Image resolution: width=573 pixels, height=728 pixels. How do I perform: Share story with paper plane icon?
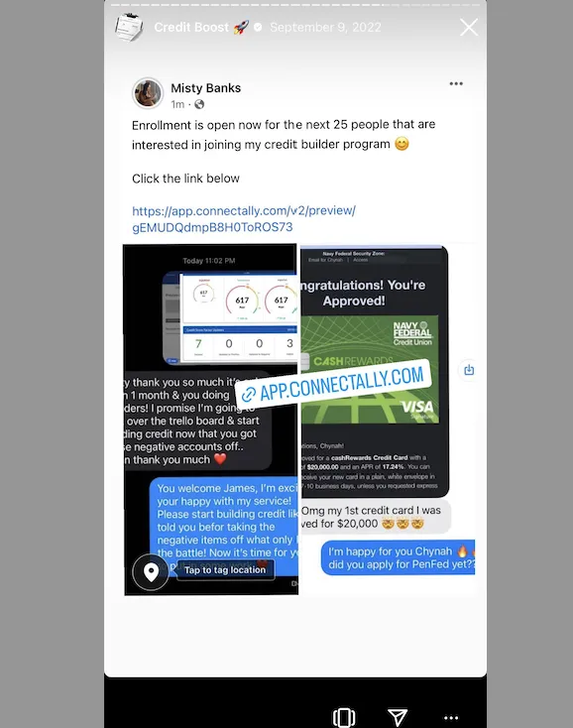[398, 717]
